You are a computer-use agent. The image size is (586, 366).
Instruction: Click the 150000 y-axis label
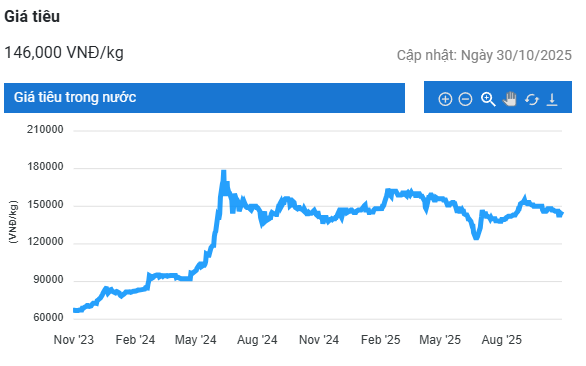tap(45, 204)
